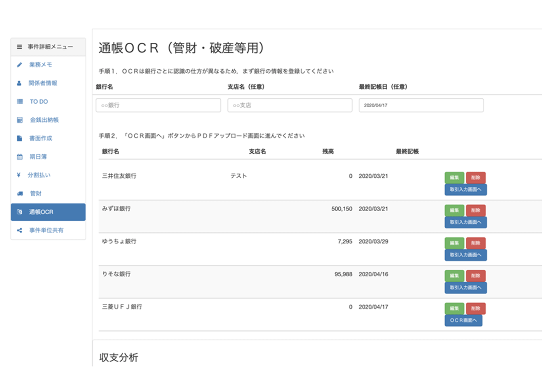Image resolution: width=555 pixels, height=392 pixels.
Task: Click the pencil icon for 業務メモ
Action: tap(19, 65)
